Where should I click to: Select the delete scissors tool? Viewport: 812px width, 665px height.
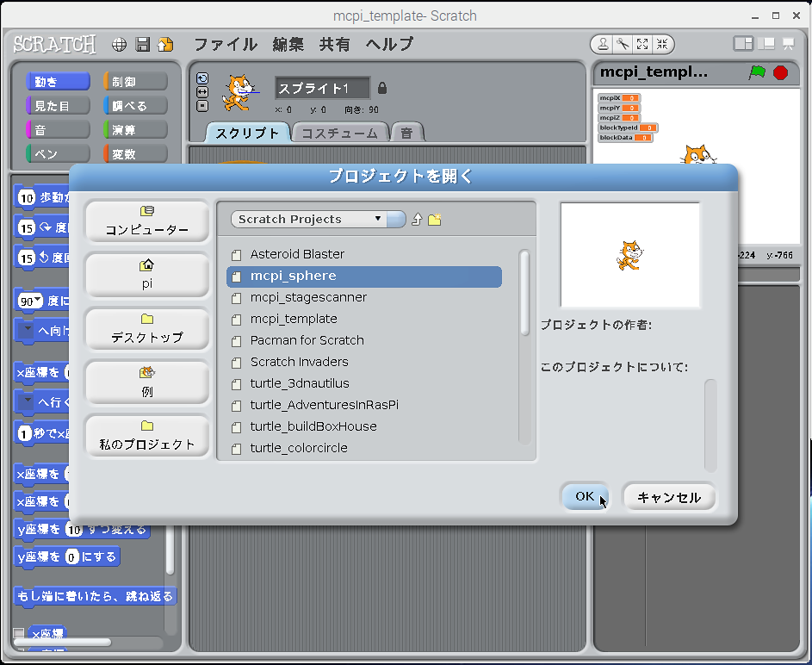623,45
